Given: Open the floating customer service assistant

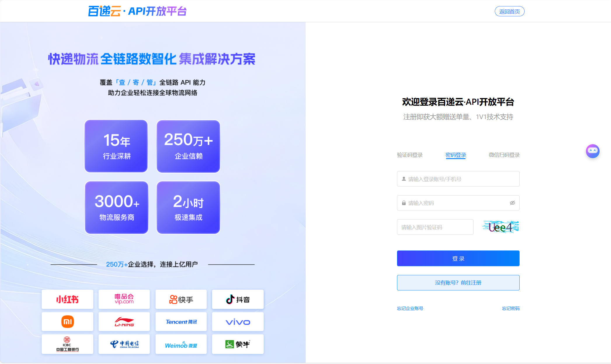Looking at the screenshot, I should [x=592, y=151].
